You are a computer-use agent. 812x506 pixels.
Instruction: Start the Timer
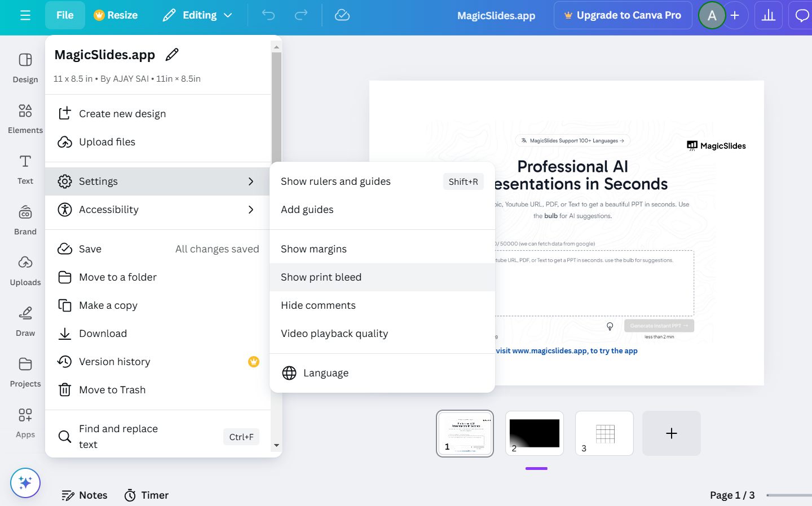[x=147, y=495]
